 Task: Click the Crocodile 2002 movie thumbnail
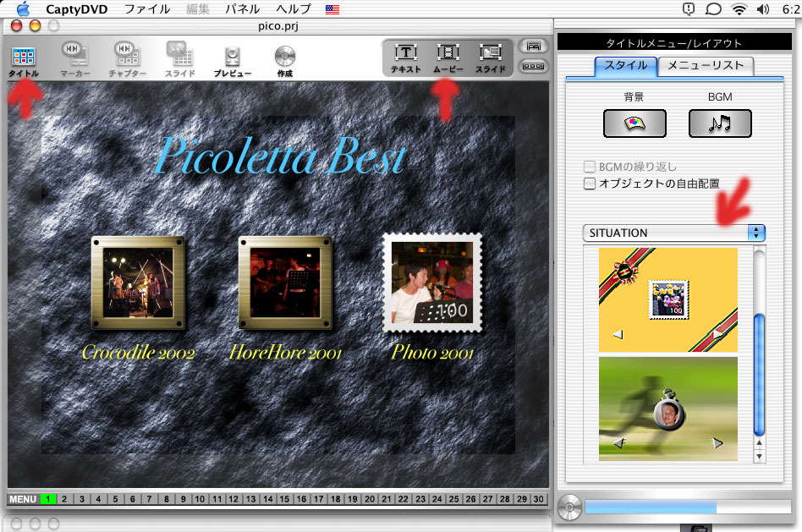pyautogui.click(x=139, y=283)
